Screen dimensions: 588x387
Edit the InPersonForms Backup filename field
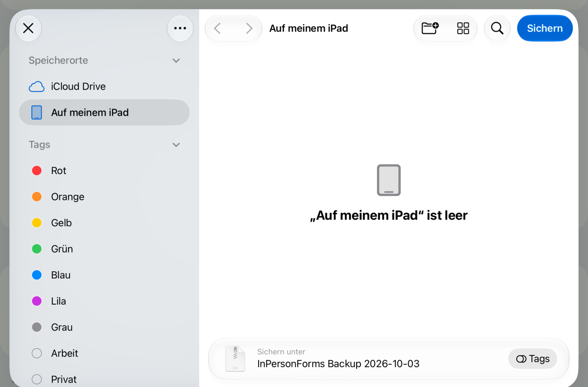point(338,364)
